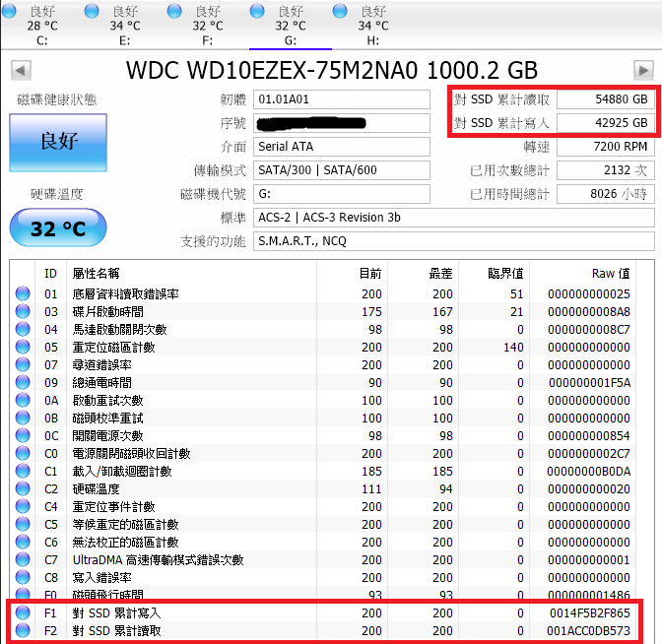Click the ID column header
The image size is (662, 644).
point(50,274)
